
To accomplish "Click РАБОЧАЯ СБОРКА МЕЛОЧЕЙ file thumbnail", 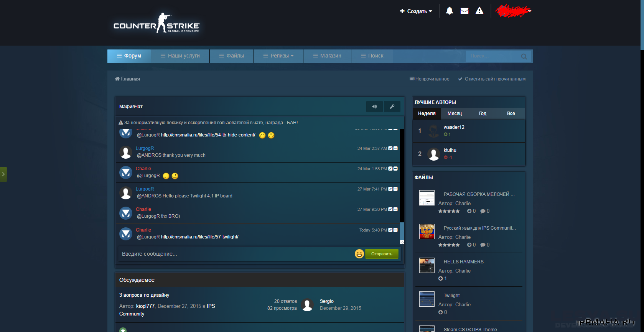I will tap(427, 198).
